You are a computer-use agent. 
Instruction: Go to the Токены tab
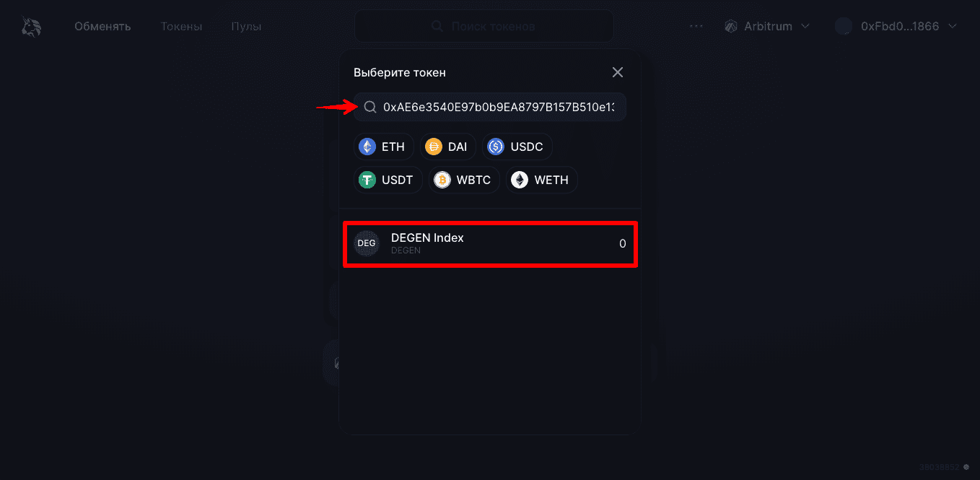point(181,27)
